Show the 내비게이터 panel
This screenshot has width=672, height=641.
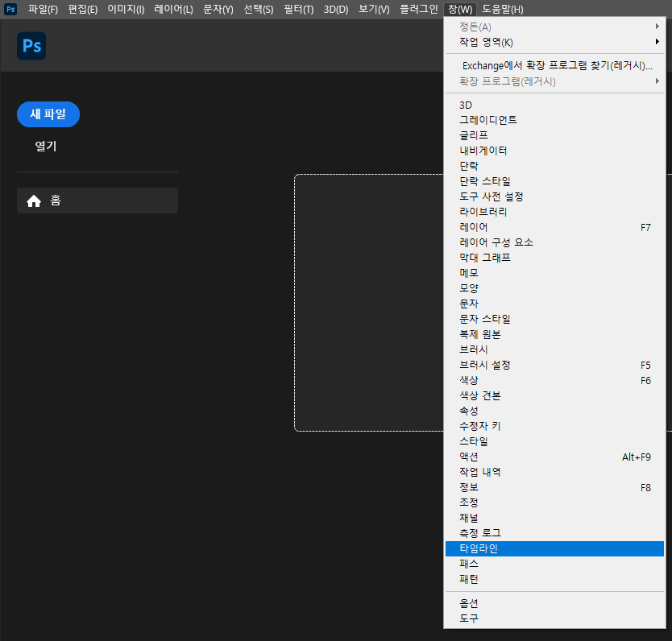[554, 151]
